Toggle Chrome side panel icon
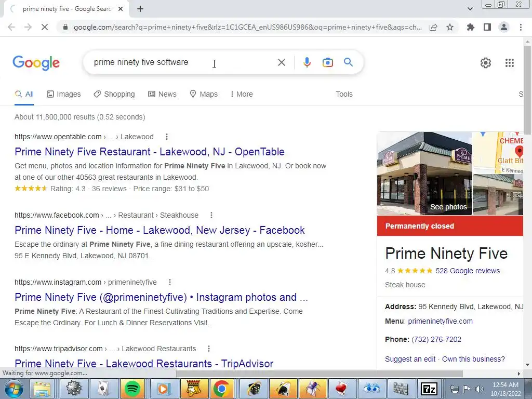532x399 pixels. click(x=487, y=27)
